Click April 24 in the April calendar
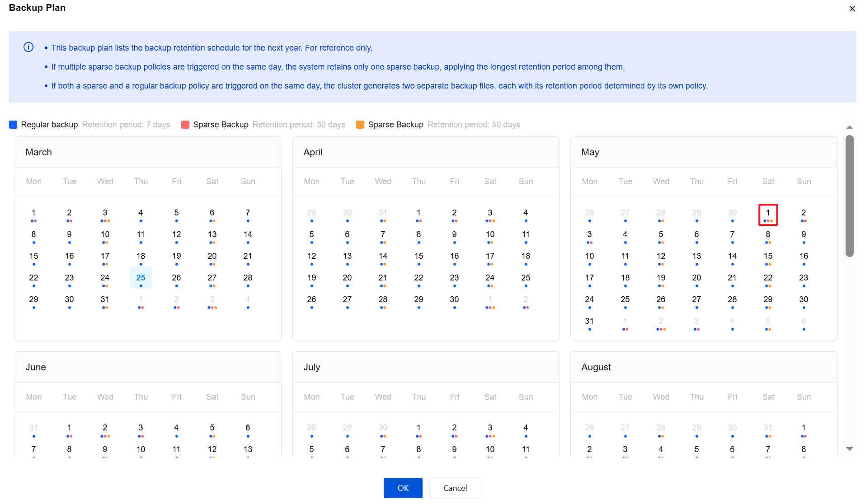The width and height of the screenshot is (865, 504). click(x=490, y=278)
